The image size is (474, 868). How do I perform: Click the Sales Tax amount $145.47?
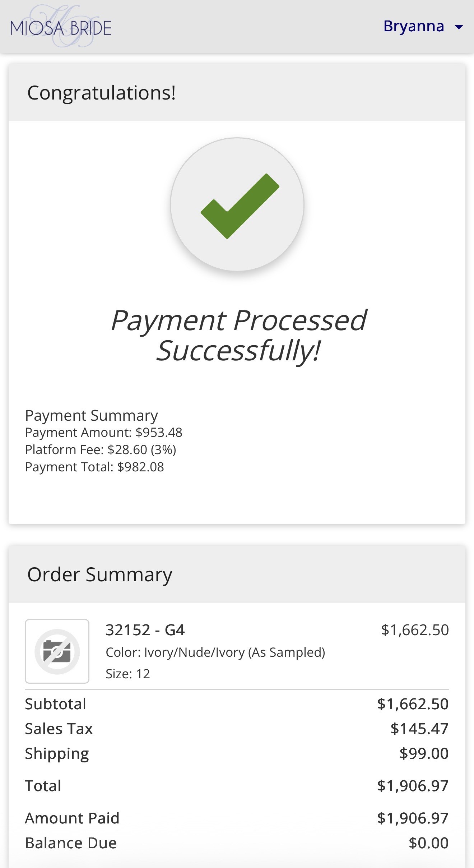[419, 729]
